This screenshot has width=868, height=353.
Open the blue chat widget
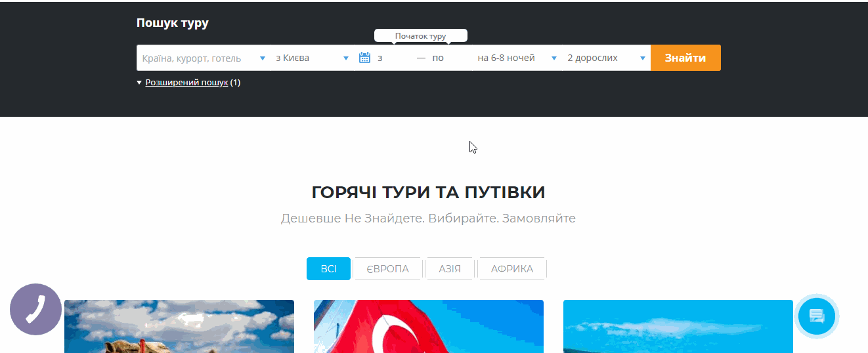coord(817,316)
